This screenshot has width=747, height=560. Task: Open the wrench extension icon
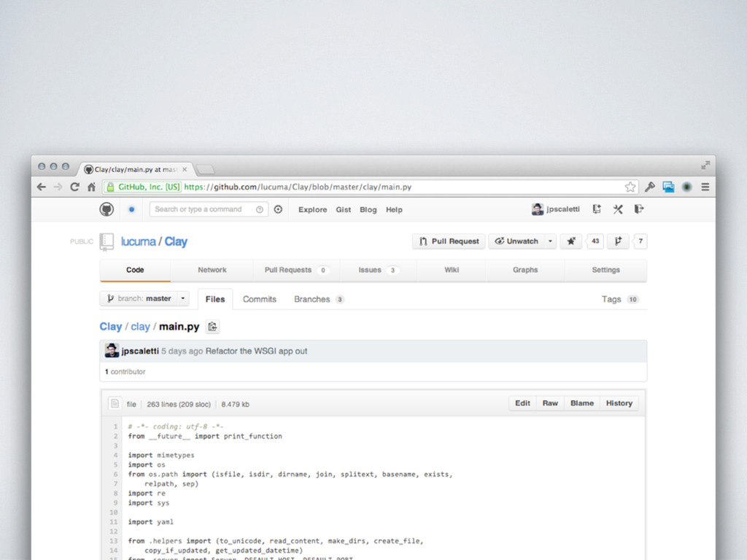649,187
